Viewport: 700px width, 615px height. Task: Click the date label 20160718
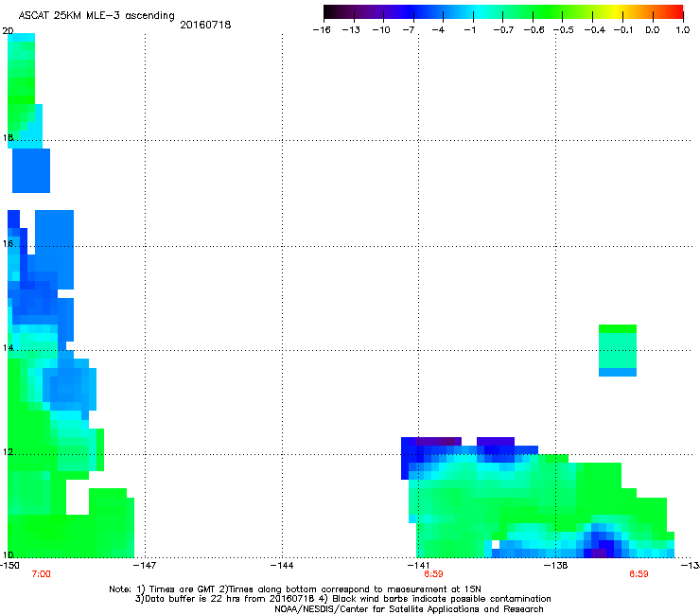point(205,25)
